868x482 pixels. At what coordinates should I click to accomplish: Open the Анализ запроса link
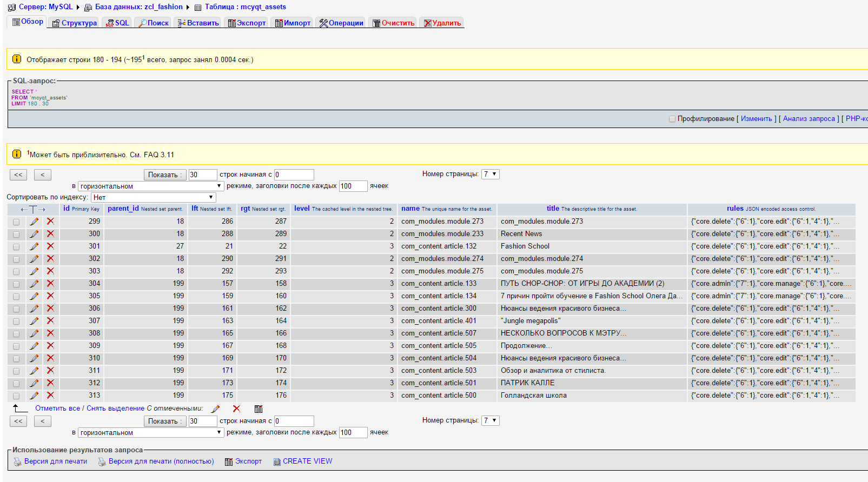click(x=809, y=118)
